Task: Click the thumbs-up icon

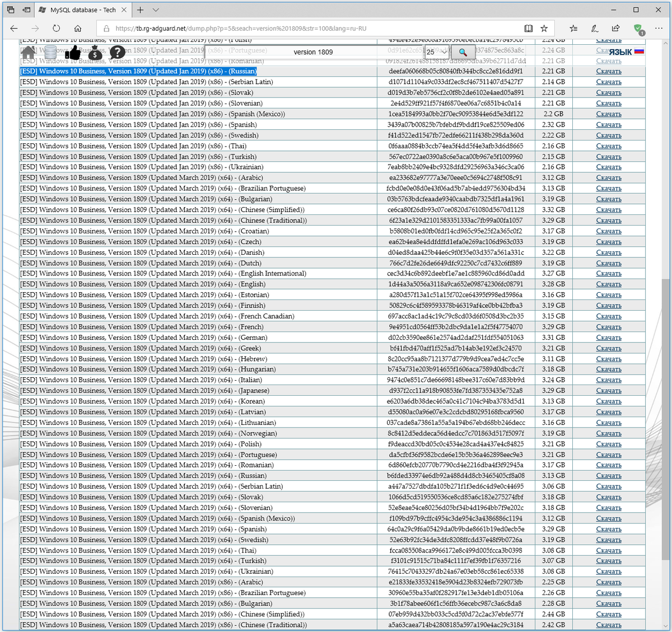Action: (73, 53)
